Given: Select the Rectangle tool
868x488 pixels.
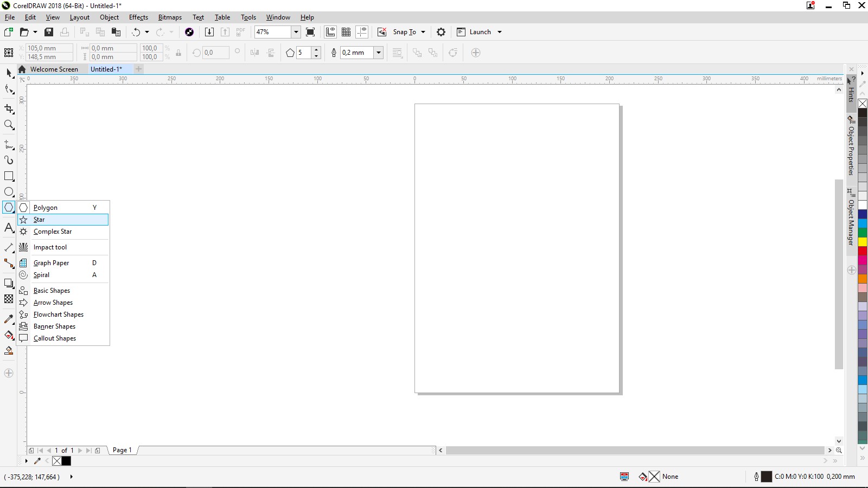Looking at the screenshot, I should pyautogui.click(x=9, y=176).
